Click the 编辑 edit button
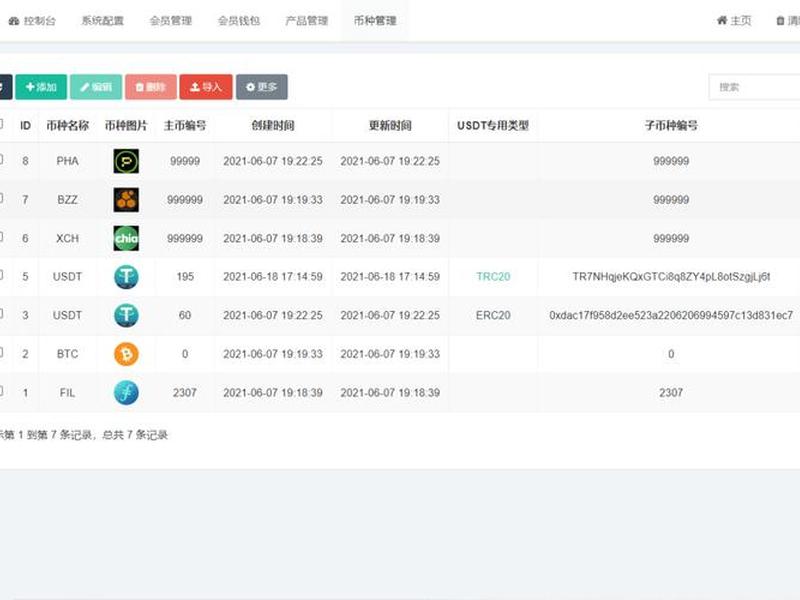 click(96, 87)
